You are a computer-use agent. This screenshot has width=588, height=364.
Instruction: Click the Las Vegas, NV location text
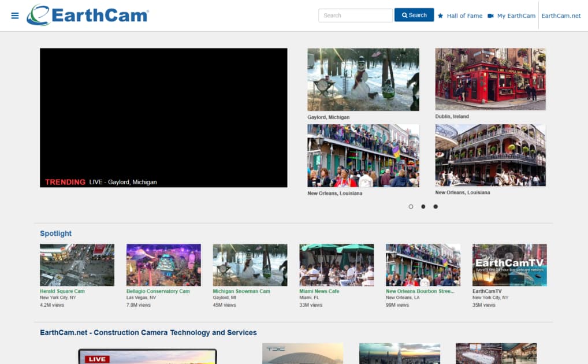141,298
